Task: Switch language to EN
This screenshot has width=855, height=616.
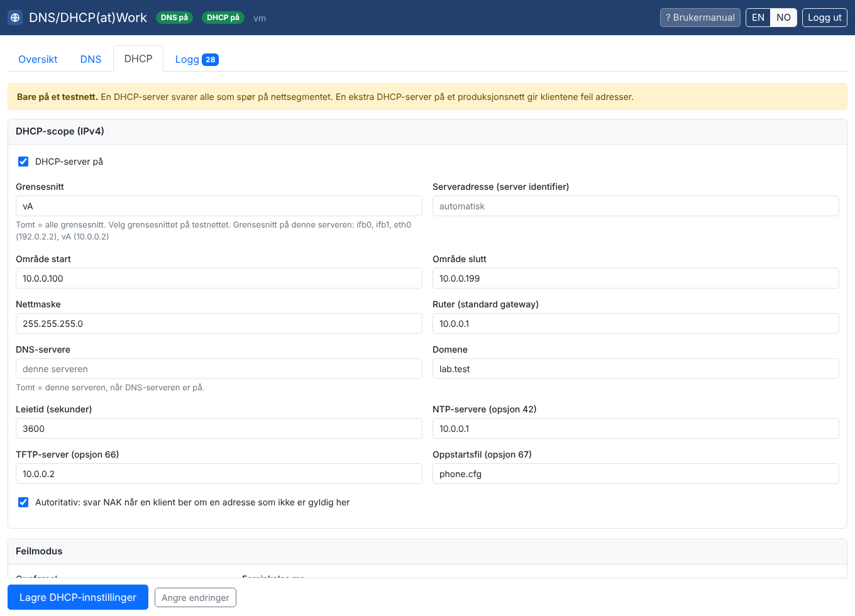Action: coord(758,18)
